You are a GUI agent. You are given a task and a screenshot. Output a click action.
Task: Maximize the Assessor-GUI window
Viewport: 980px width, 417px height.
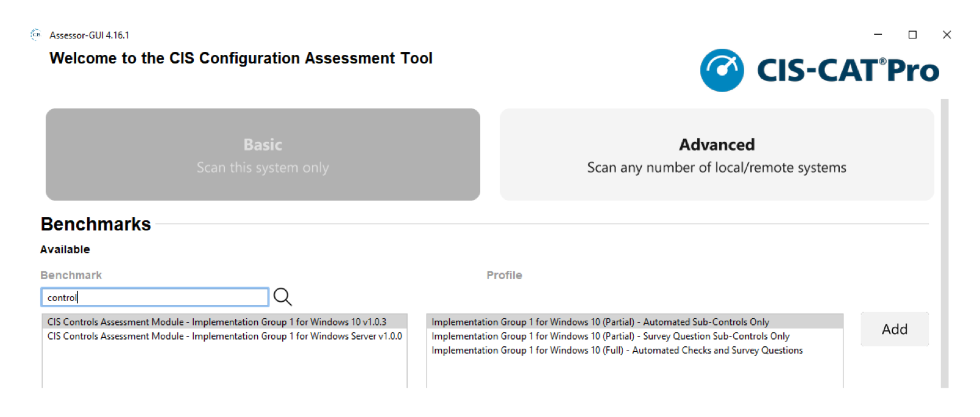coord(912,35)
